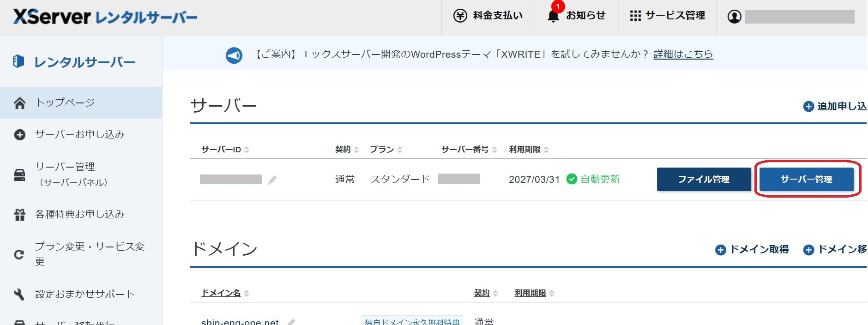This screenshot has height=325, width=868.
Task: Click the ファイル管理 button
Action: [x=704, y=180]
